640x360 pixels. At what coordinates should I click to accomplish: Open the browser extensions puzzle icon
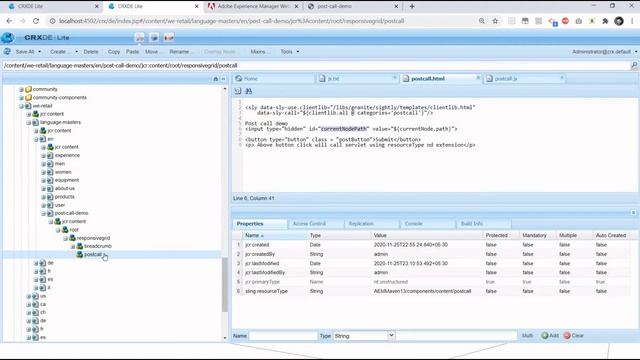(x=605, y=21)
